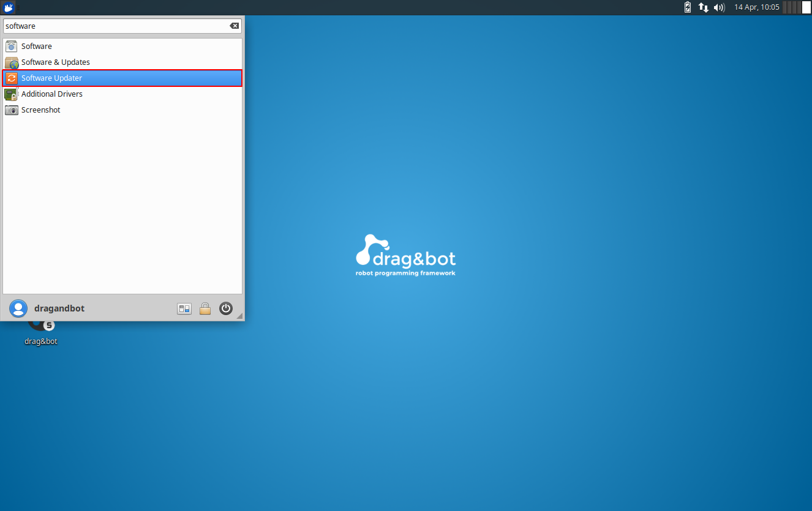
Task: Click the Additional Drivers circuit board icon
Action: point(11,94)
